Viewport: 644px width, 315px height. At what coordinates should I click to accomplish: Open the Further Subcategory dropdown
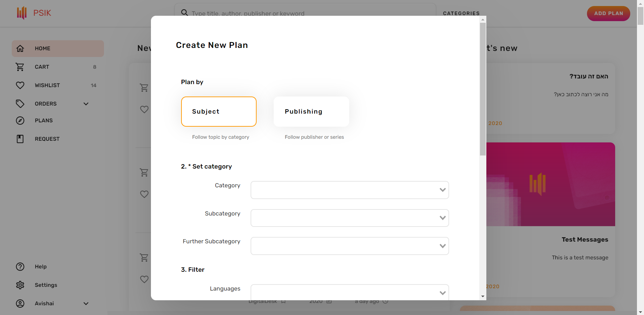[x=350, y=246]
